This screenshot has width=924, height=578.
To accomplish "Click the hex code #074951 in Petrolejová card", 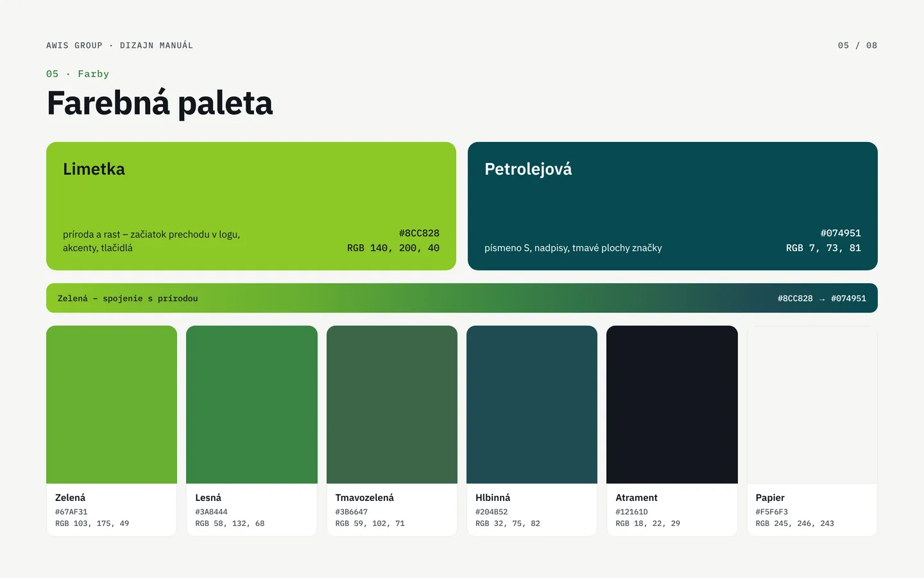I will (841, 233).
